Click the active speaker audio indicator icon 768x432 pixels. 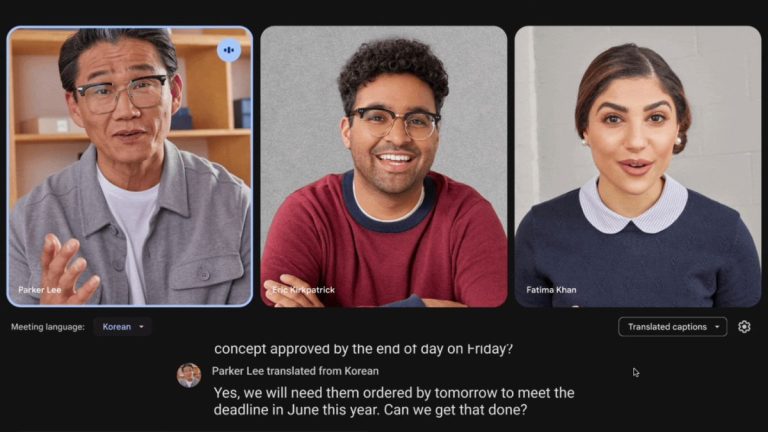tap(229, 50)
